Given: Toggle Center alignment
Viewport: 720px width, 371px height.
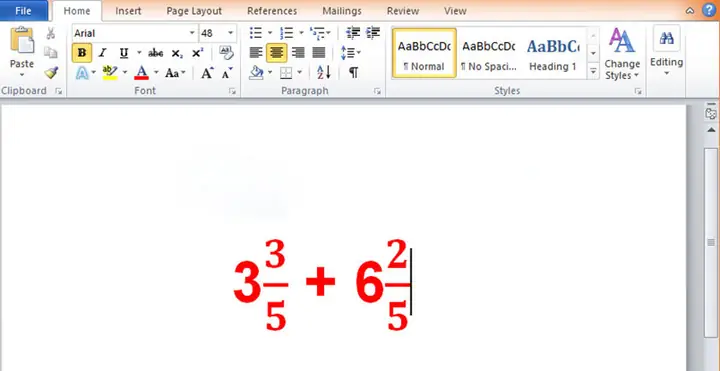Looking at the screenshot, I should pyautogui.click(x=276, y=53).
